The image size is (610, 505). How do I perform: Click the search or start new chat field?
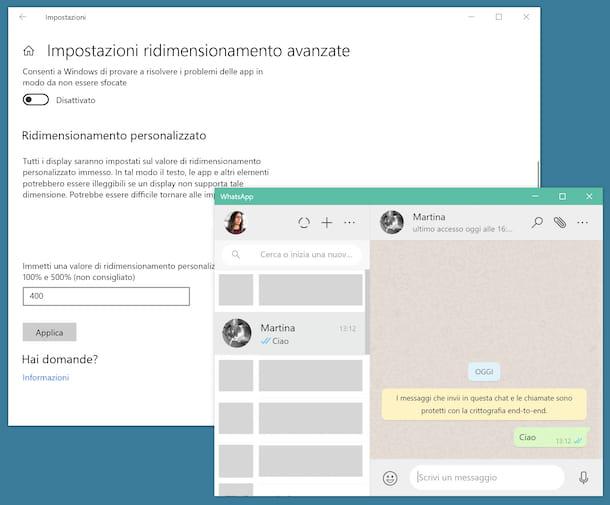pos(292,254)
